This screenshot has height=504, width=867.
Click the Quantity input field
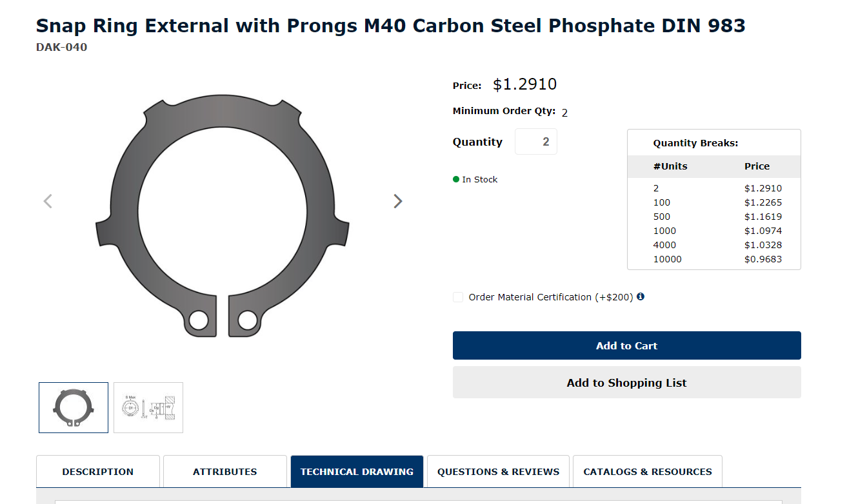[536, 142]
